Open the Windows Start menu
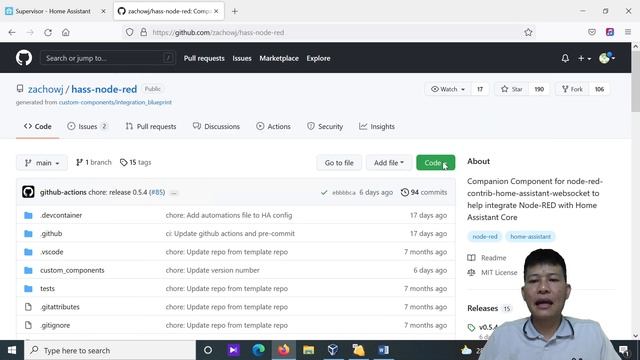640x360 pixels. [12, 350]
